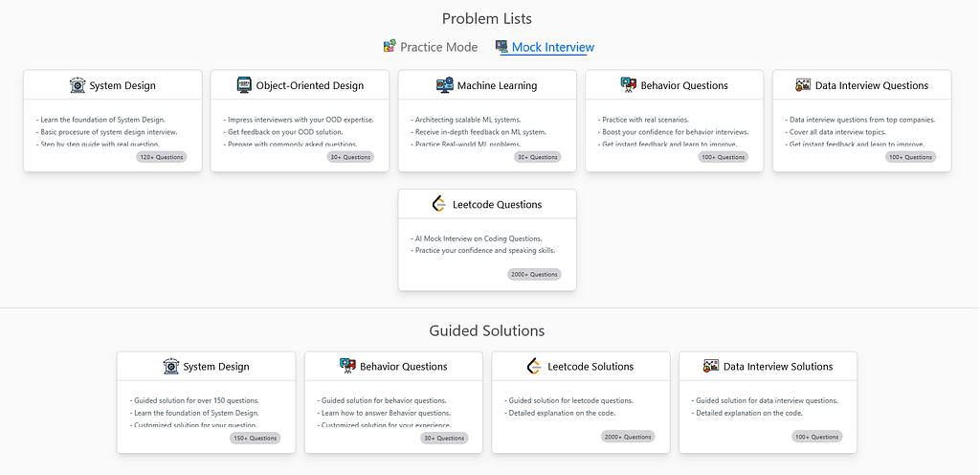Open the 120+ Questions badge on System Design
The width and height of the screenshot is (980, 475).
point(161,157)
